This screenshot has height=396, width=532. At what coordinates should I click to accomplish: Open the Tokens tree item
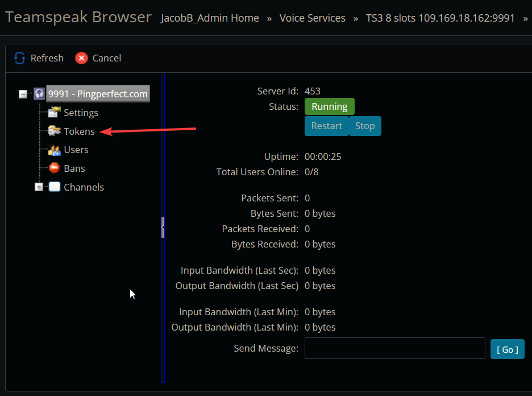tap(79, 131)
